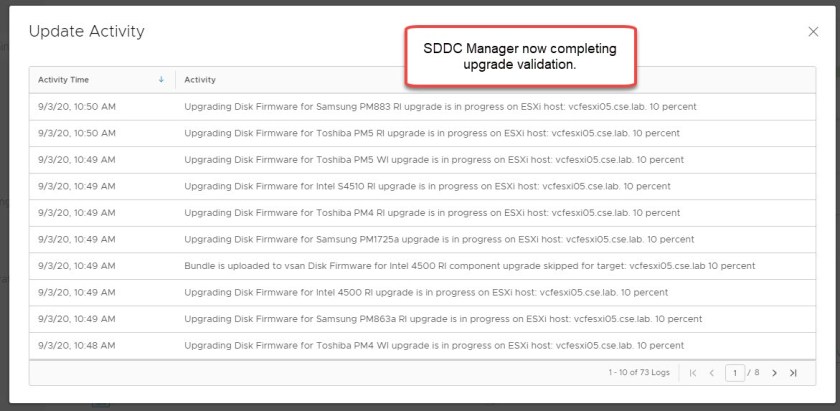840x411 pixels.
Task: Select the Samsung PM1725a firmware row
Action: click(439, 239)
